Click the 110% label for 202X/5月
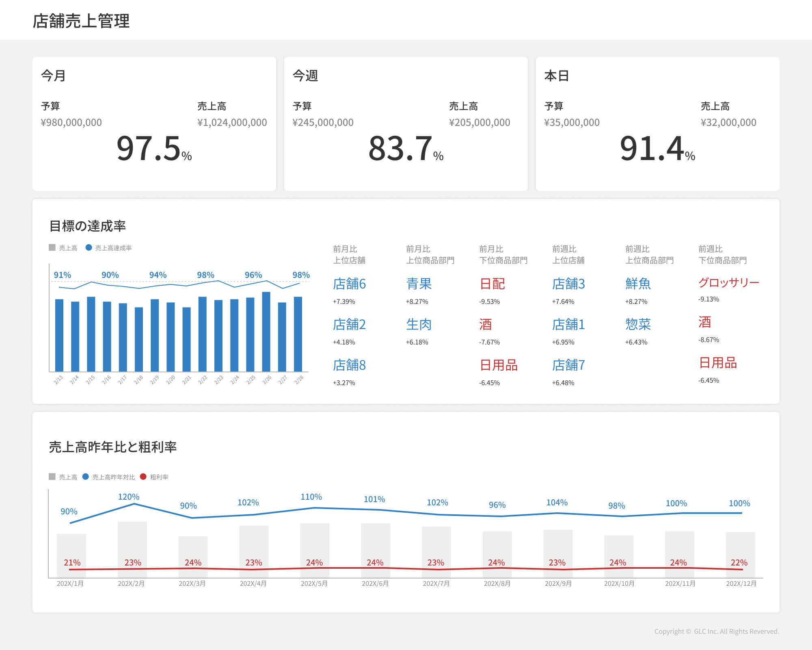 point(311,497)
